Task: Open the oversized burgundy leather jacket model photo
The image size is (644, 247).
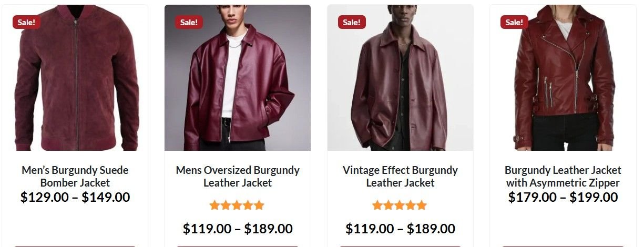Action: (238, 78)
